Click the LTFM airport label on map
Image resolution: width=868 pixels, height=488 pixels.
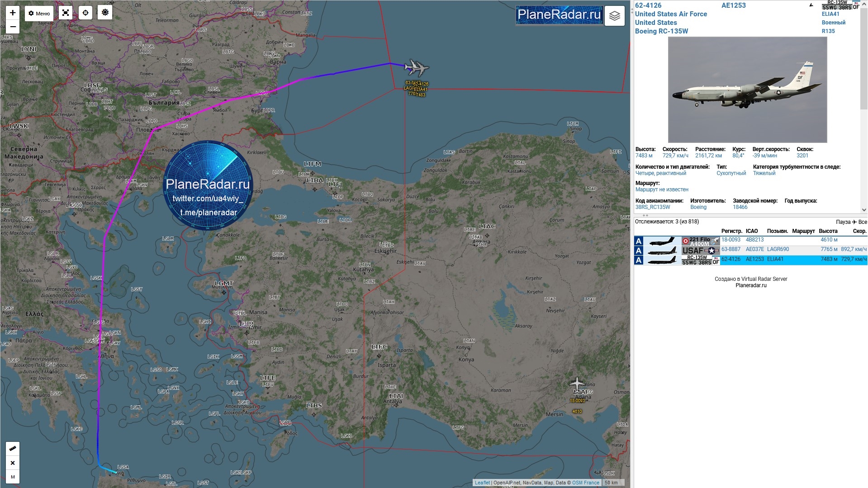313,164
